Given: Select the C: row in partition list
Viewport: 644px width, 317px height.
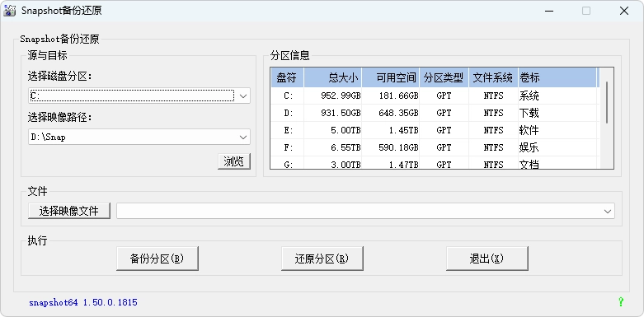Looking at the screenshot, I should [434, 96].
